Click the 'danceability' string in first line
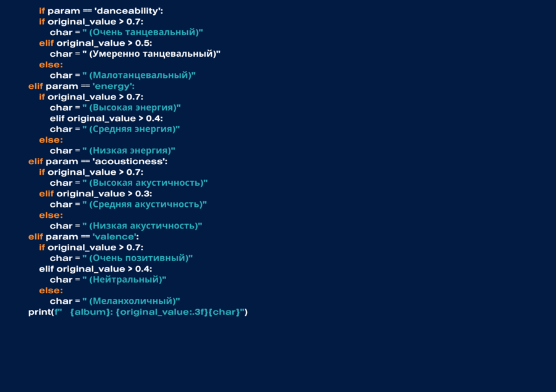The height and width of the screenshot is (392, 556). 128,11
